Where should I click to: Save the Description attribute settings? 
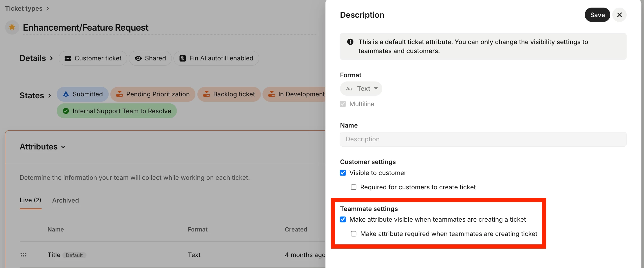point(597,15)
